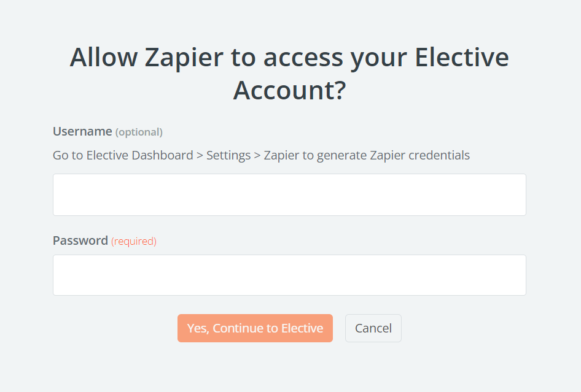The height and width of the screenshot is (392, 581).
Task: Click the Username field label
Action: pos(82,131)
